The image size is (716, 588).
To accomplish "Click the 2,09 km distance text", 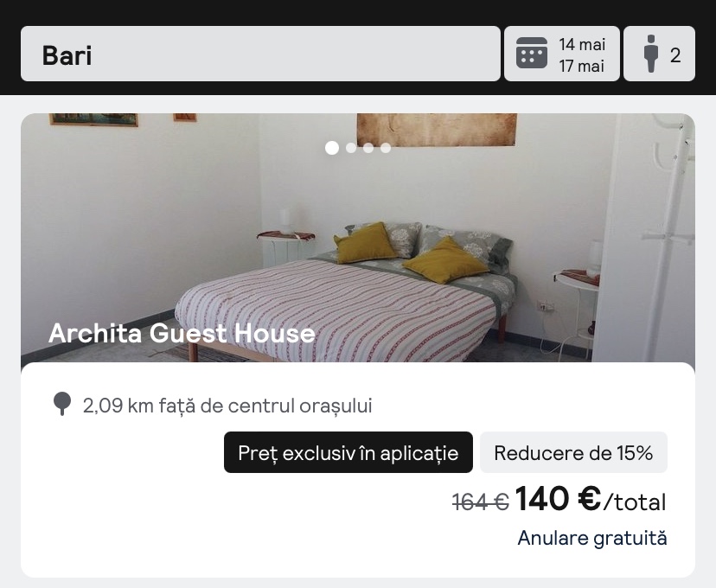I will pos(227,406).
